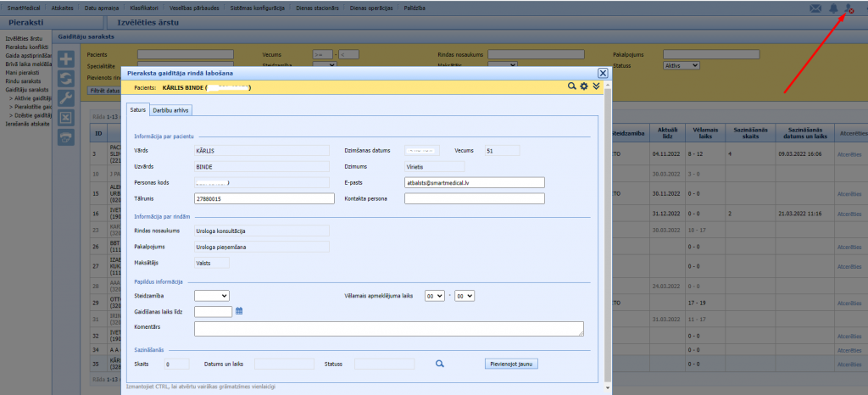Viewport: 868px width, 395px height.
Task: Close the Pieraksta gaidītāja rindā labošana dialog
Action: (x=603, y=74)
